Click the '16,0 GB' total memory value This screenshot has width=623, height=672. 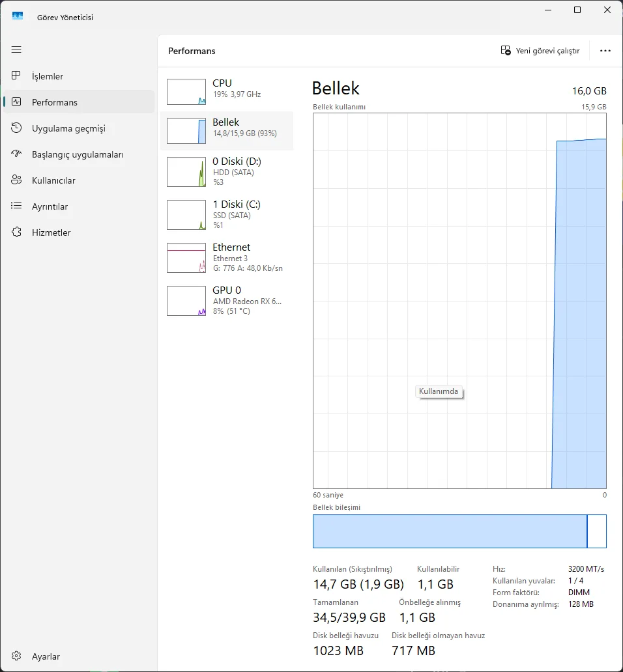(x=589, y=91)
